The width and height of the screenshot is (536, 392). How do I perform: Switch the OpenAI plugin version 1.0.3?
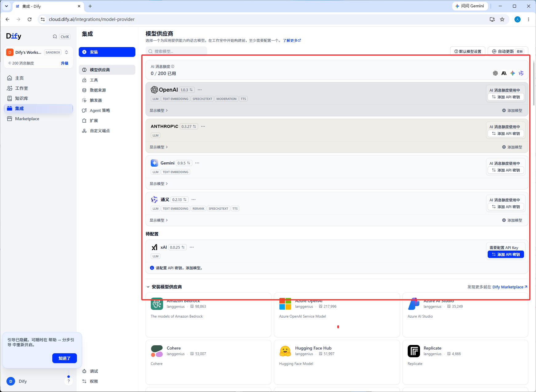point(187,90)
